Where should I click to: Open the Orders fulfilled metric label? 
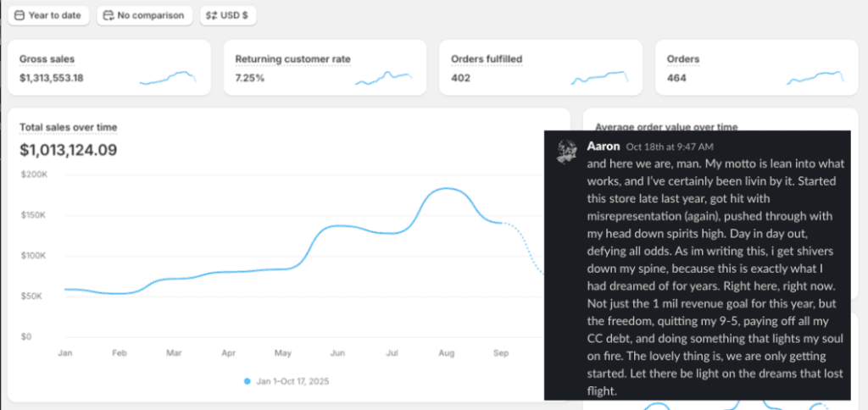[x=486, y=59]
